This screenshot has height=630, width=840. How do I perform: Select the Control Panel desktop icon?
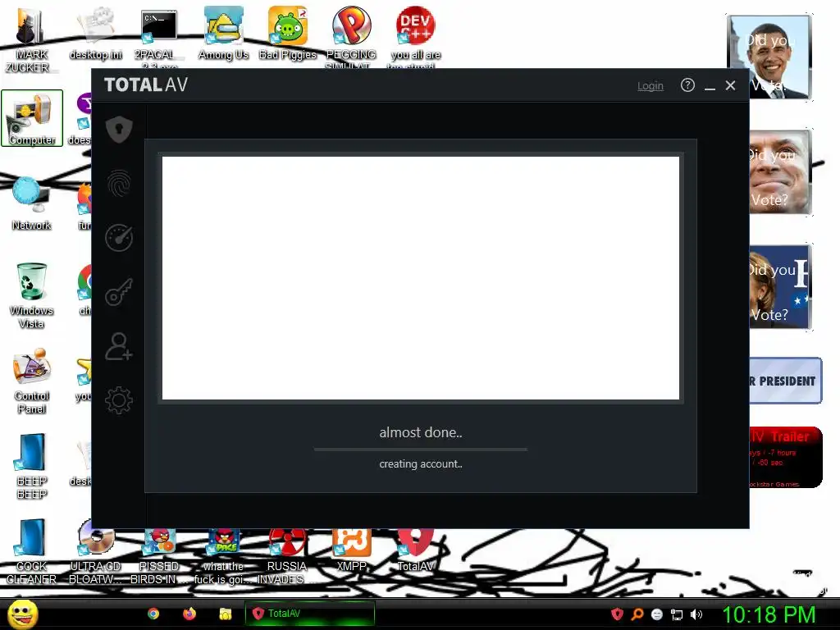[31, 381]
